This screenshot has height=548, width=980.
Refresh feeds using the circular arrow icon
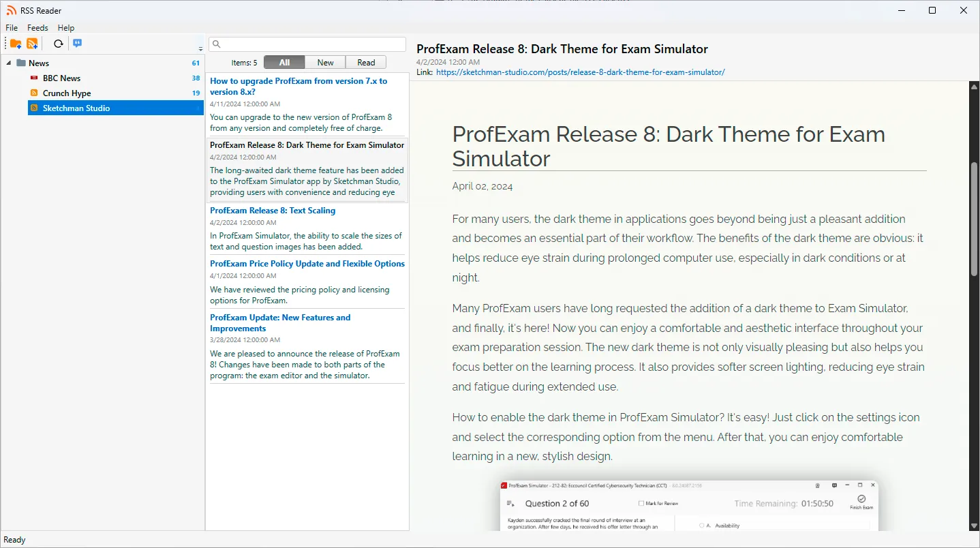[59, 44]
